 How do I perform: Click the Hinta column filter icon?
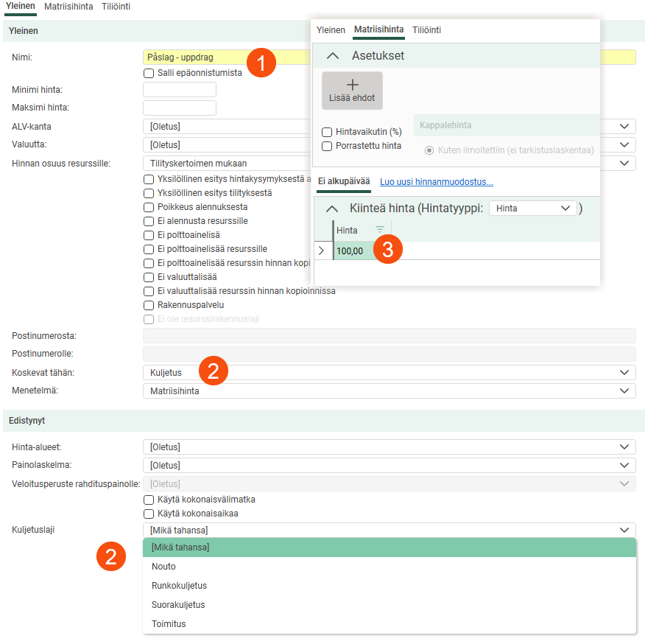coord(380,230)
